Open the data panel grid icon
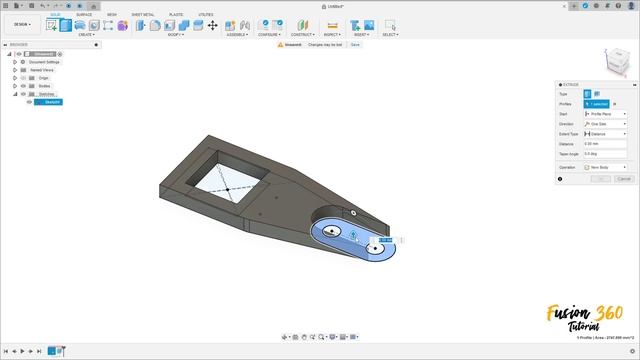This screenshot has height=360, width=640. [6, 6]
